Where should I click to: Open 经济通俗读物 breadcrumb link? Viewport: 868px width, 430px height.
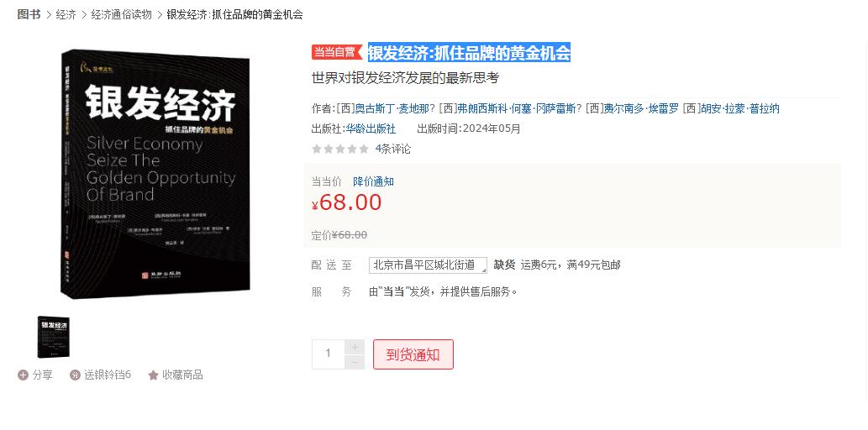[121, 14]
